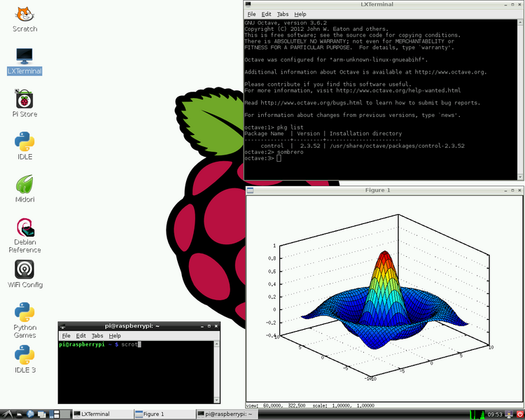Open Edit menu in pi@raspberrypi terminal
The height and width of the screenshot is (420, 525).
(80, 335)
